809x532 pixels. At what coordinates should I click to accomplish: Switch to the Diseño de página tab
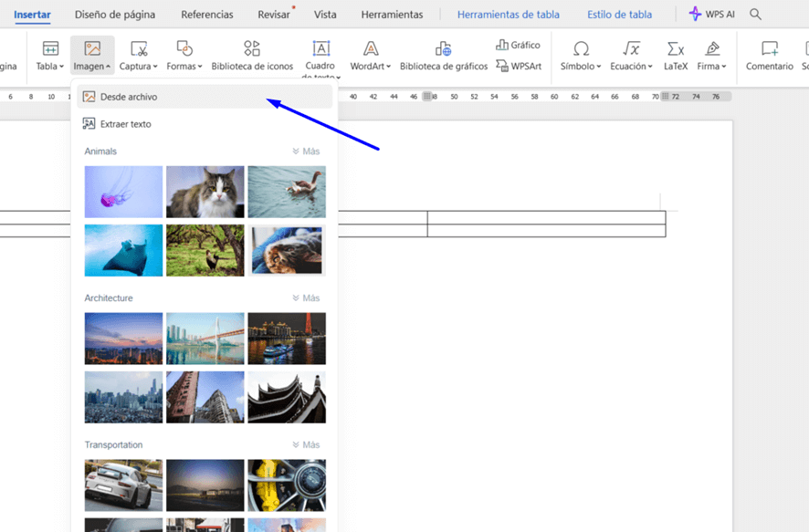point(115,15)
